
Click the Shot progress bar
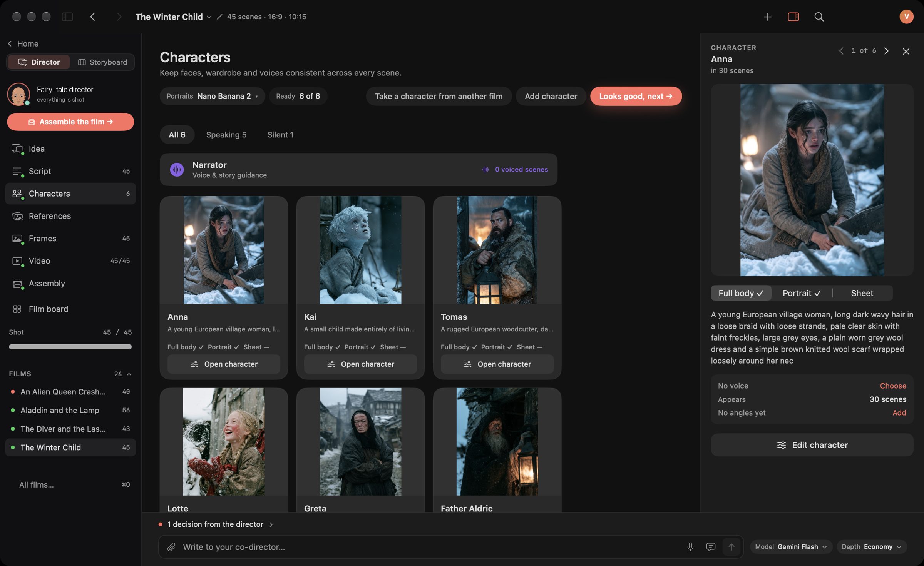(70, 347)
